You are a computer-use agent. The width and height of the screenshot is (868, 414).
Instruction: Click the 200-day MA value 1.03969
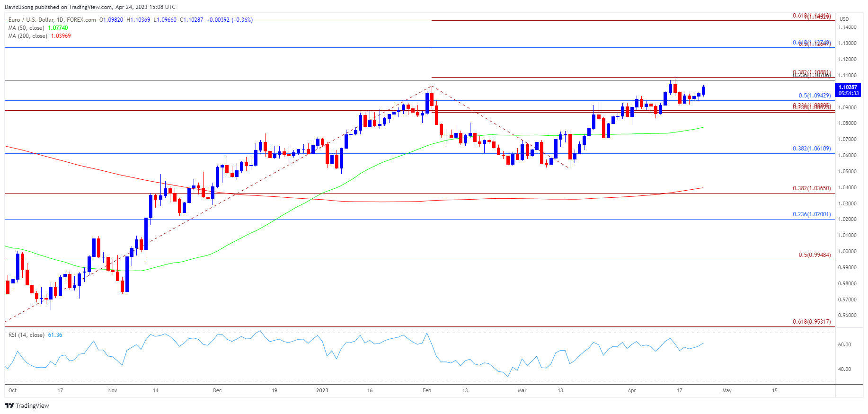click(x=61, y=36)
